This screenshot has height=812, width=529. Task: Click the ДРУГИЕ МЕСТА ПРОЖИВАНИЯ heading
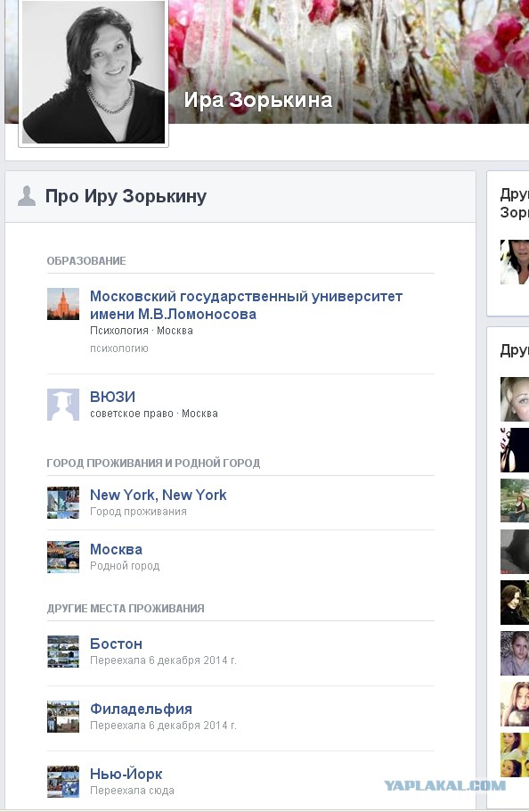126,609
